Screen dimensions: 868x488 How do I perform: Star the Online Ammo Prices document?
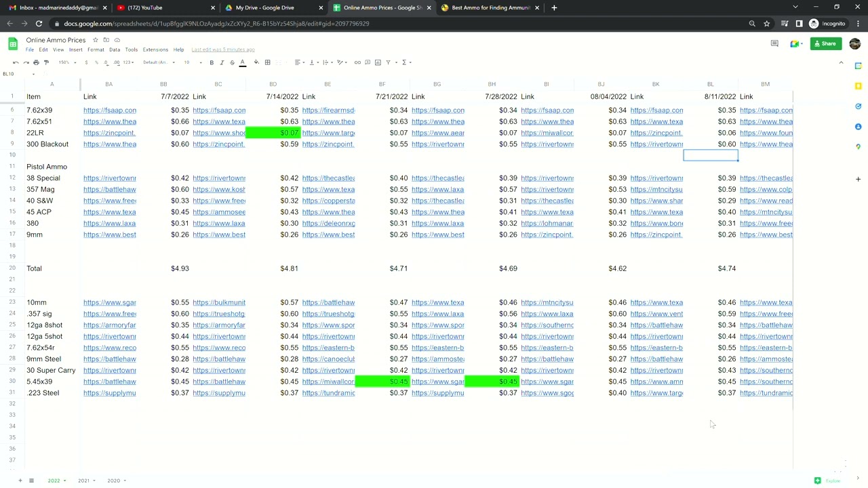[x=95, y=40]
